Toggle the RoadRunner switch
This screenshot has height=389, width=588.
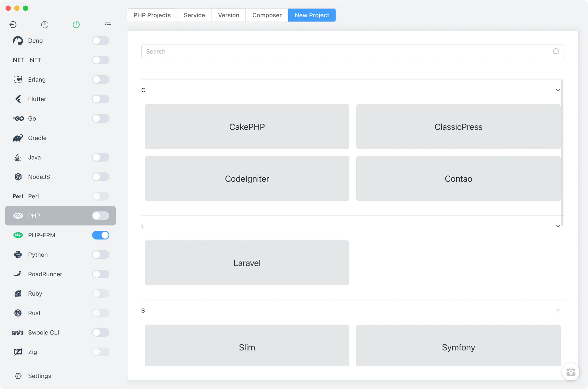(x=100, y=274)
